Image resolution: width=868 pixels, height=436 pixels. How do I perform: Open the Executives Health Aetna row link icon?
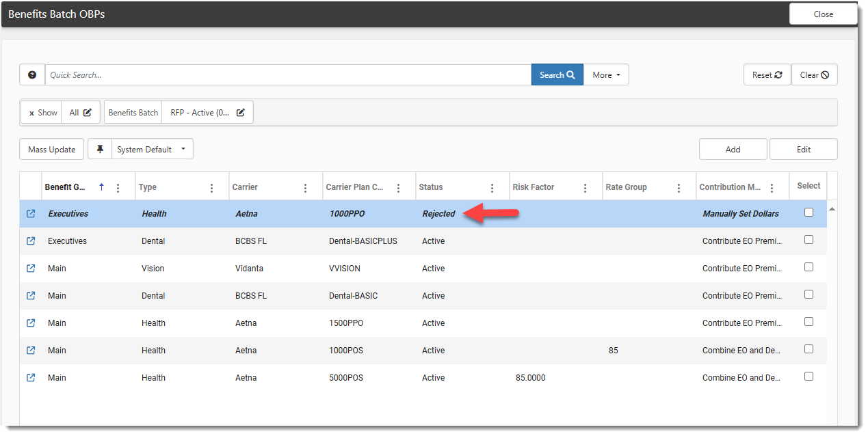31,214
